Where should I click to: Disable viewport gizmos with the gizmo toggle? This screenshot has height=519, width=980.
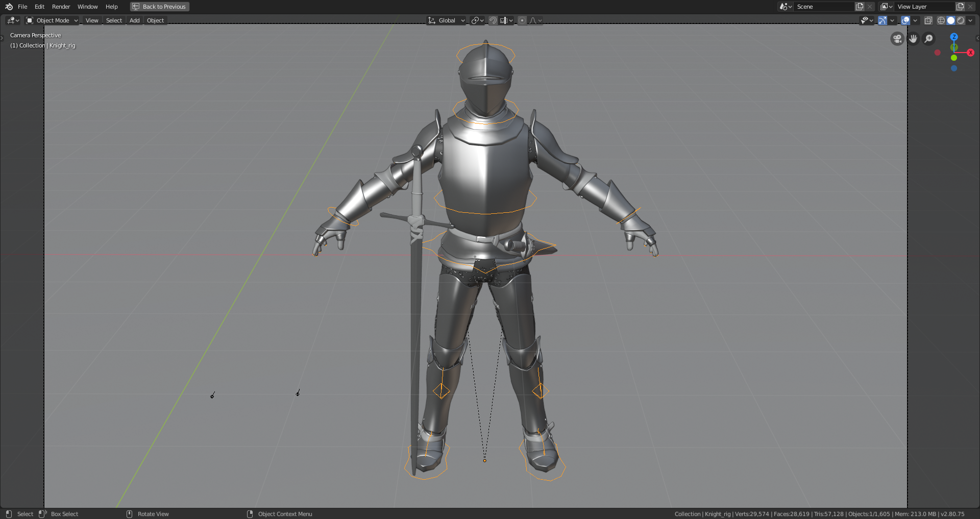pyautogui.click(x=883, y=20)
